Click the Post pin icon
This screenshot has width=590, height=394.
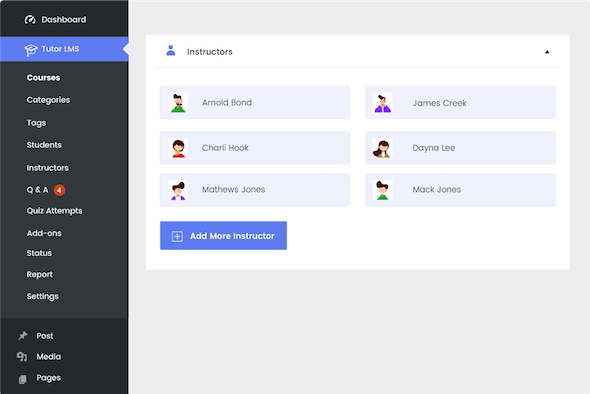23,336
